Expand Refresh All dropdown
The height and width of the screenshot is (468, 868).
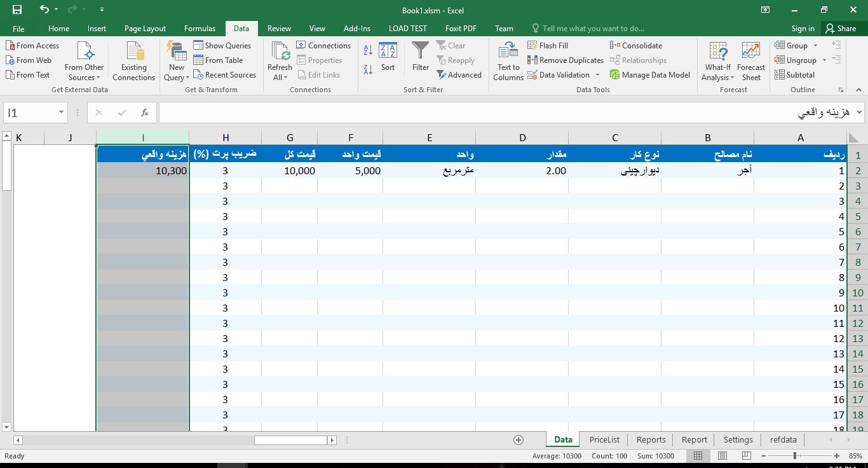[280, 72]
